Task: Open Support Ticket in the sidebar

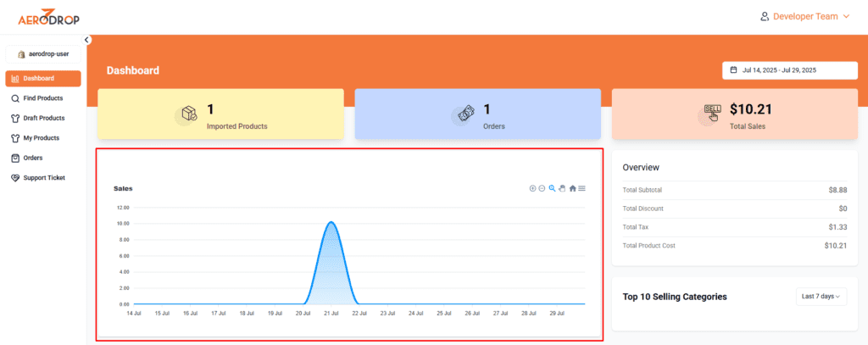Action: click(x=43, y=178)
